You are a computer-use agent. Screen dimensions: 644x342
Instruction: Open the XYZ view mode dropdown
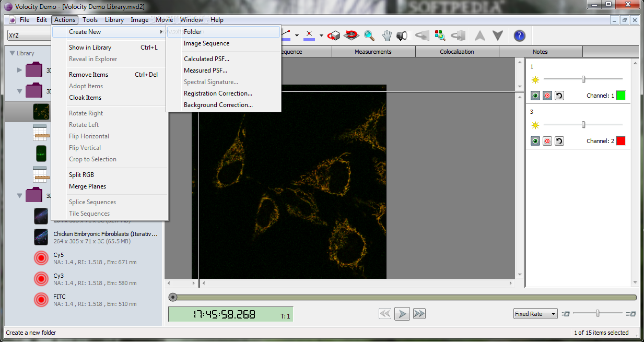tap(29, 36)
